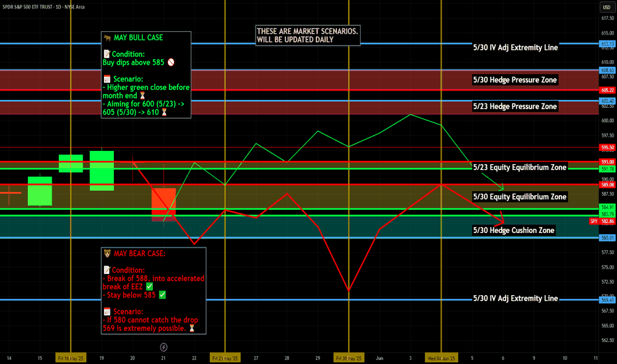This screenshot has width=617, height=364.
Task: Click the 584.91 green price label
Action: click(x=607, y=207)
